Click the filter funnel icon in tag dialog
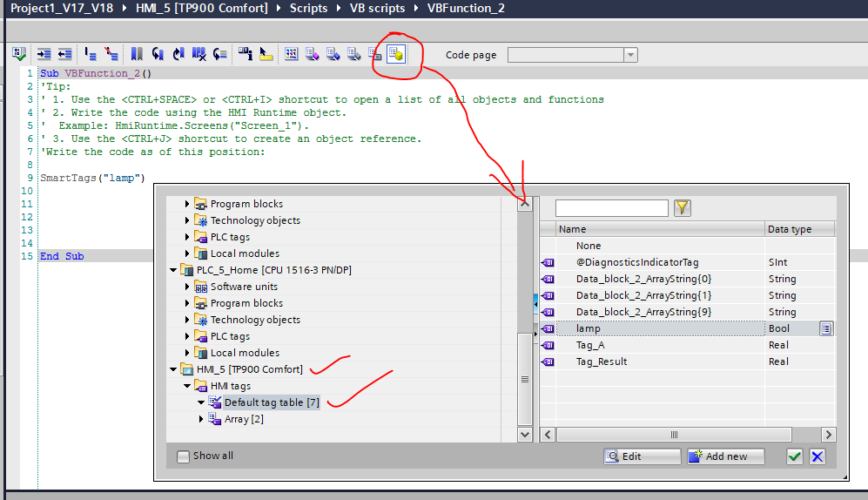 [683, 208]
